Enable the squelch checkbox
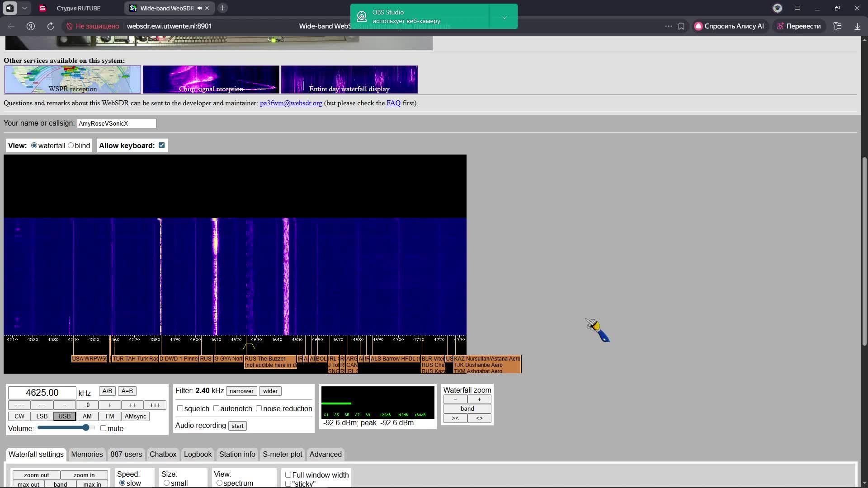 click(180, 408)
